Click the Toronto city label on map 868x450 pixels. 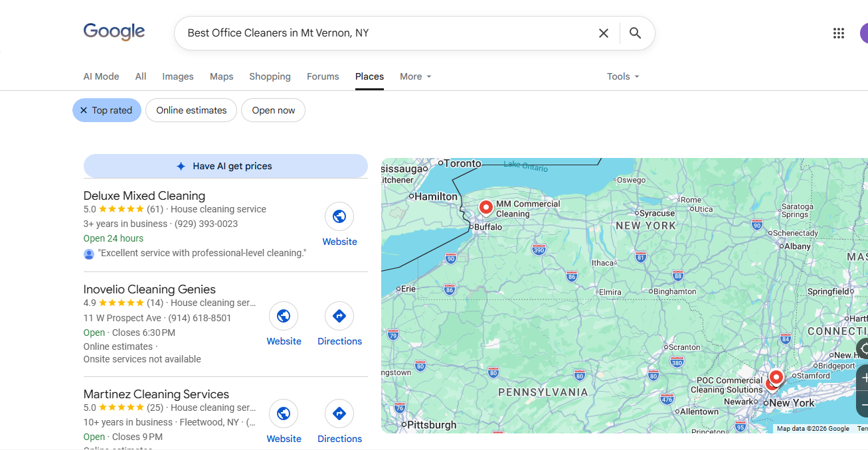coord(462,163)
